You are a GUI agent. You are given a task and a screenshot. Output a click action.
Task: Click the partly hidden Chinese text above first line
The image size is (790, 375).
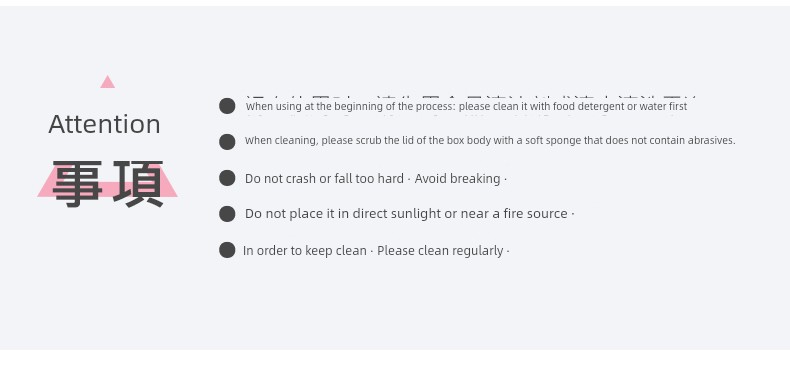click(471, 98)
